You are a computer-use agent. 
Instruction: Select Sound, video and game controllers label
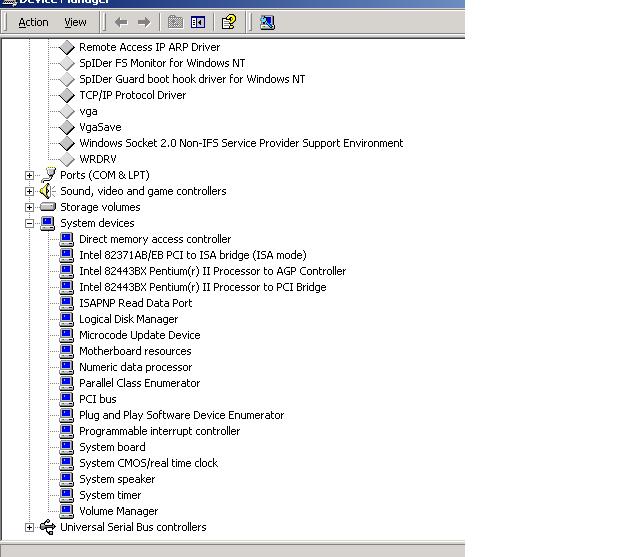coord(143,191)
